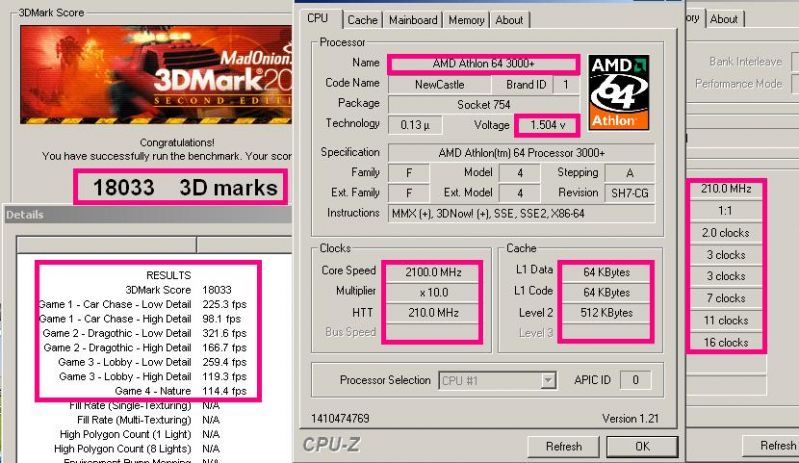Click the OK button
The width and height of the screenshot is (799, 463).
[642, 447]
